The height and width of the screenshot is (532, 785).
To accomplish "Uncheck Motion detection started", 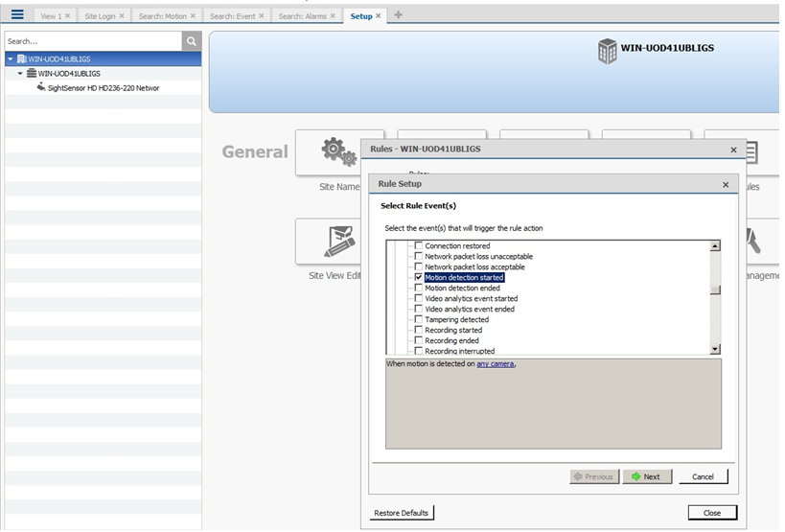I will tap(419, 277).
